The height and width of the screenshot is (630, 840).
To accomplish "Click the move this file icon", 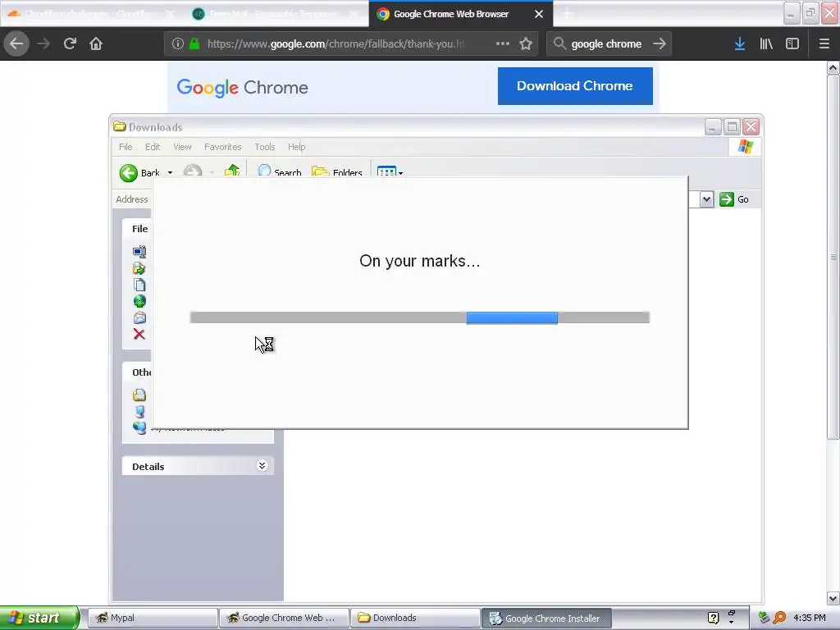I will pos(139,268).
